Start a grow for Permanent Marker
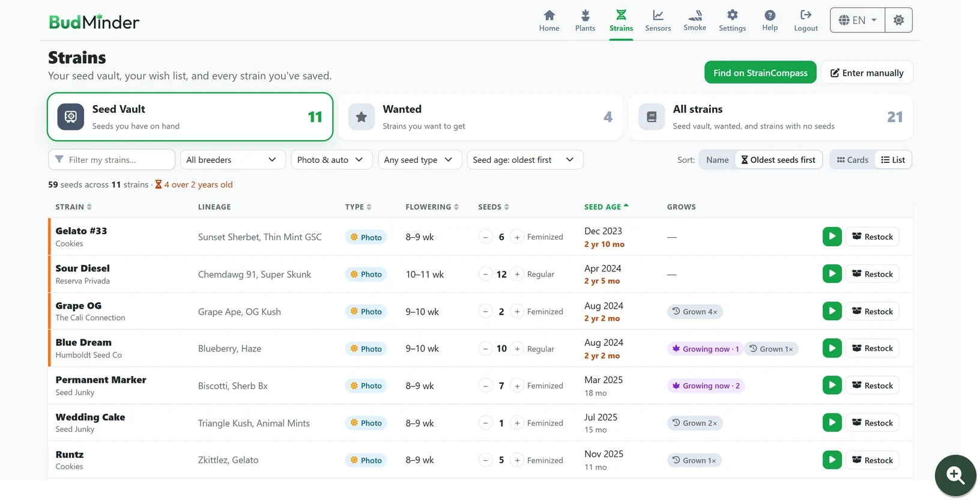This screenshot has height=501, width=980. 832,386
